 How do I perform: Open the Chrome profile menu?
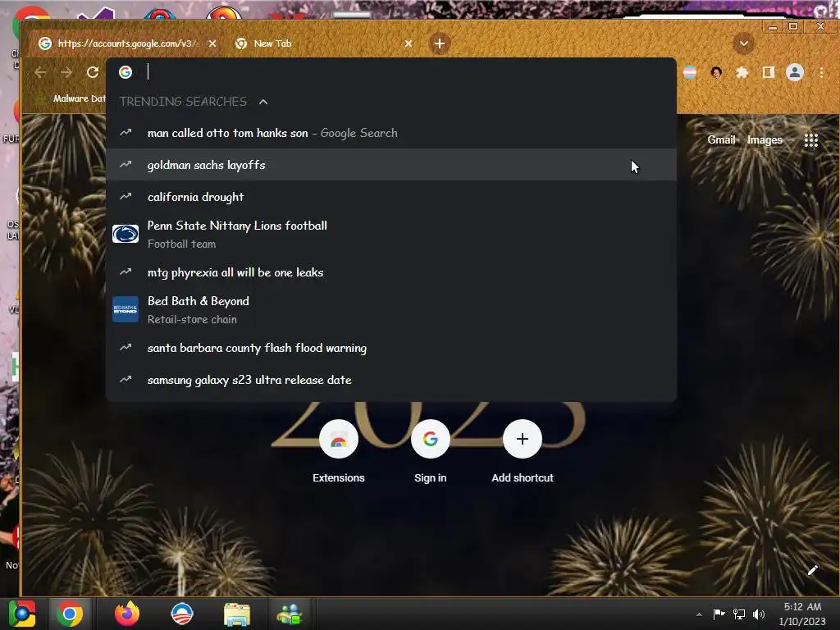(795, 72)
